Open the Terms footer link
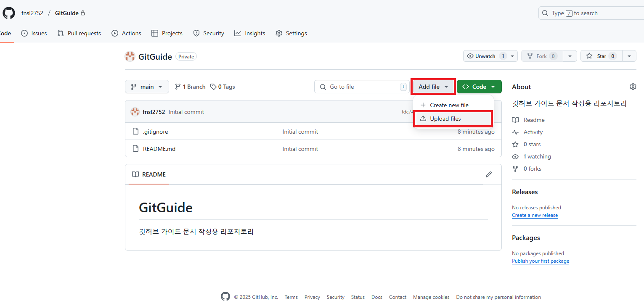The width and height of the screenshot is (644, 306). [291, 297]
